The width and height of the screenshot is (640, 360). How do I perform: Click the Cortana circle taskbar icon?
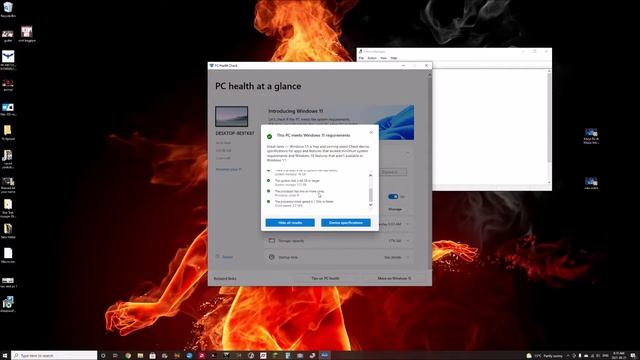tap(103, 356)
